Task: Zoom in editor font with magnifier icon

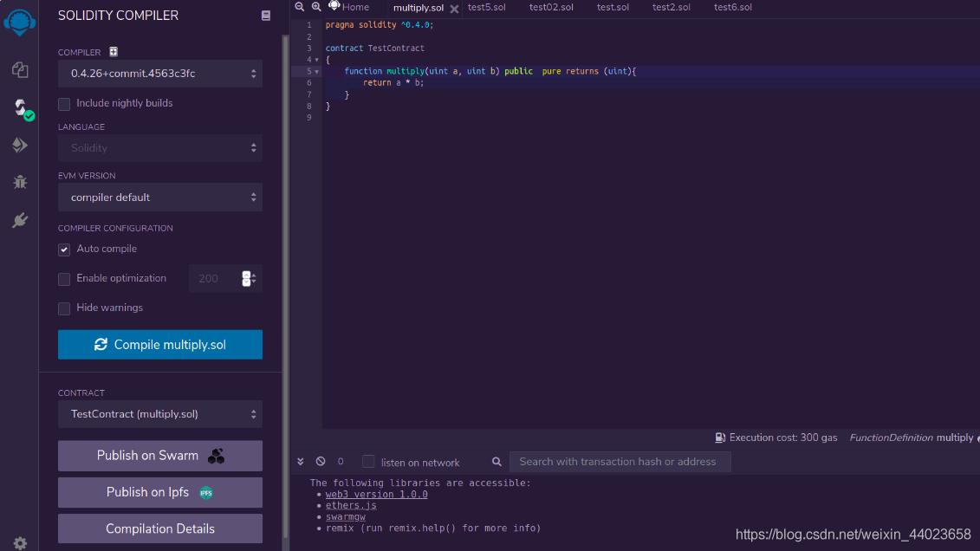Action: click(x=316, y=7)
